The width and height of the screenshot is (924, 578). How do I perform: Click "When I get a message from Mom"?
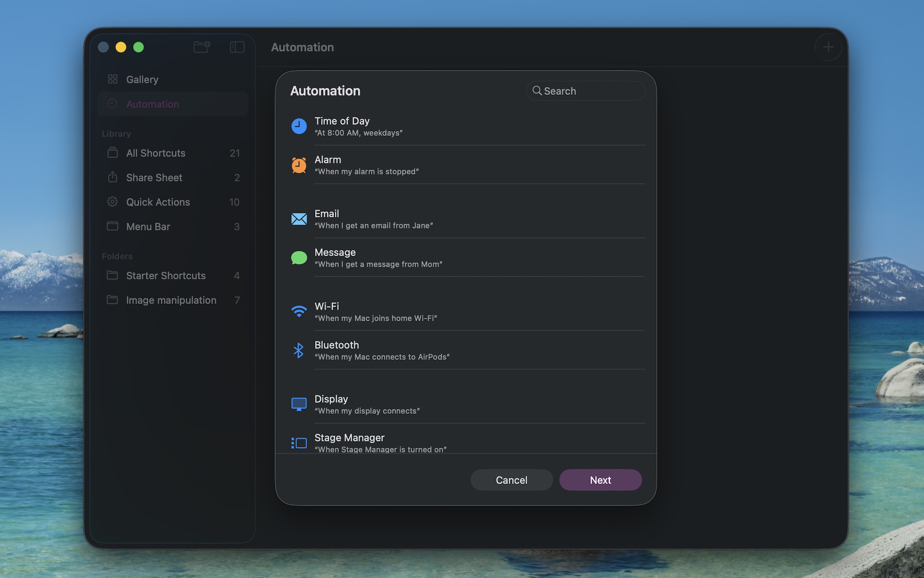pyautogui.click(x=378, y=264)
